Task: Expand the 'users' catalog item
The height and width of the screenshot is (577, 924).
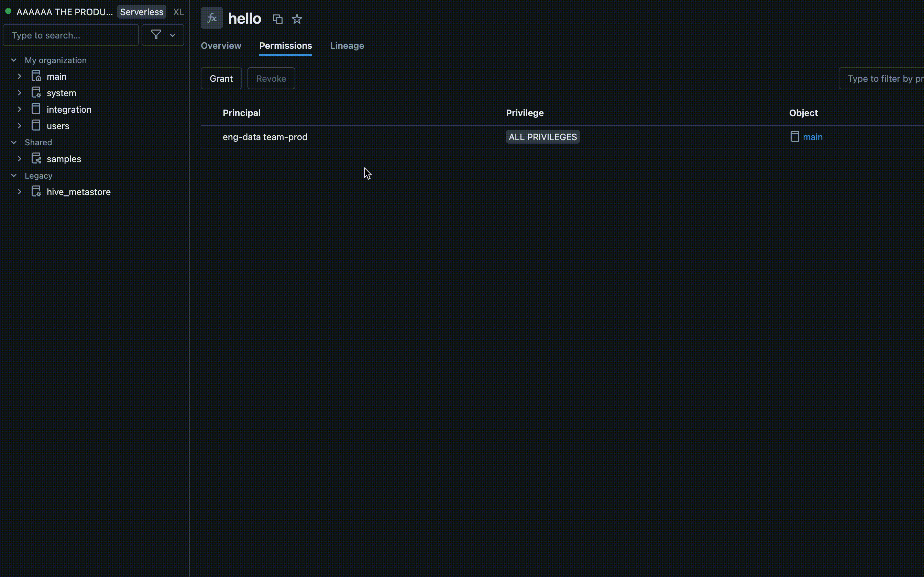Action: click(x=19, y=126)
